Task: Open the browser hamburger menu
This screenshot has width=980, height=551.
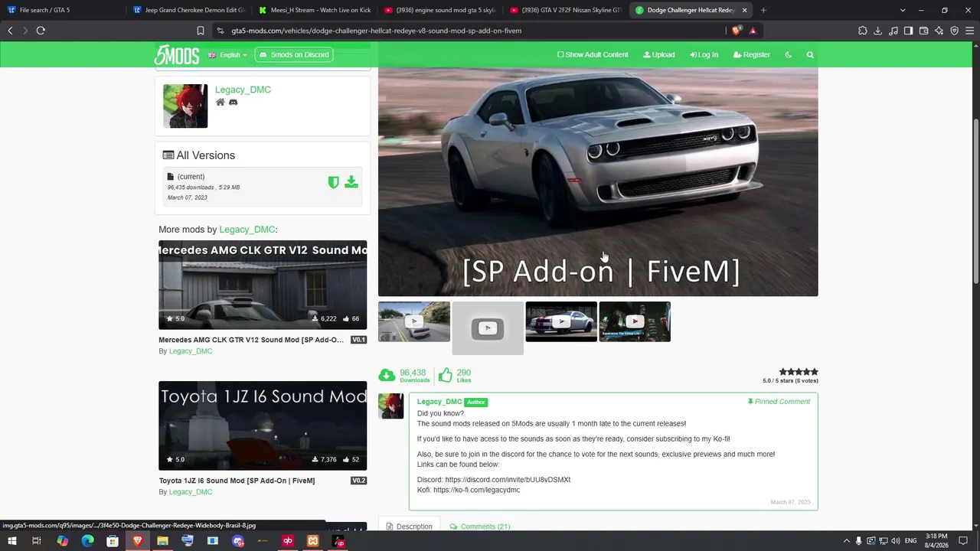Action: coord(970,31)
